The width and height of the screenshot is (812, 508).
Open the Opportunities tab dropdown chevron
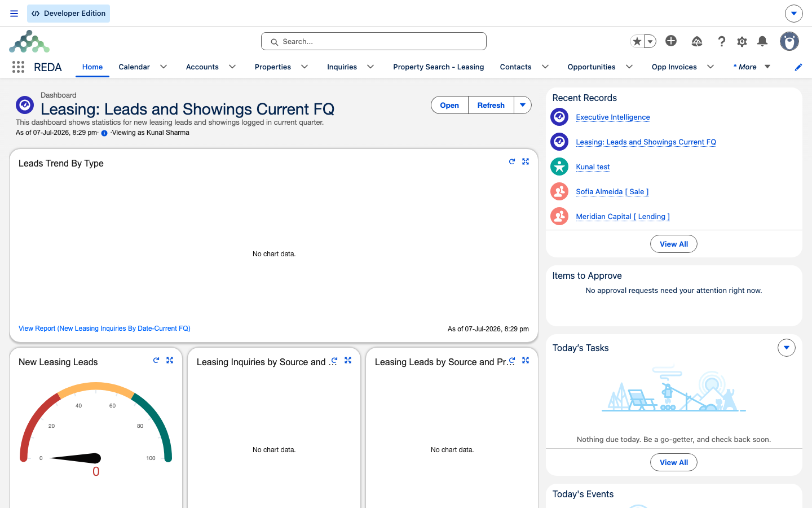click(629, 67)
